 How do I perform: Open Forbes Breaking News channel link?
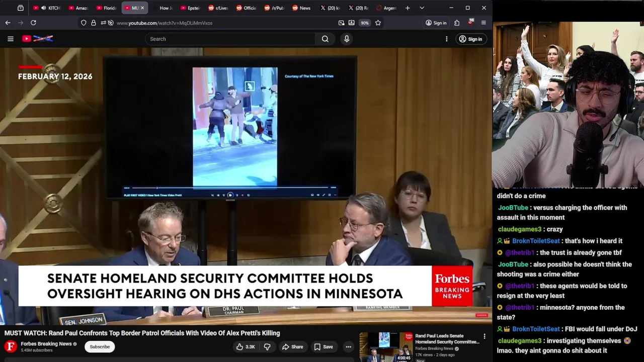pos(46,344)
